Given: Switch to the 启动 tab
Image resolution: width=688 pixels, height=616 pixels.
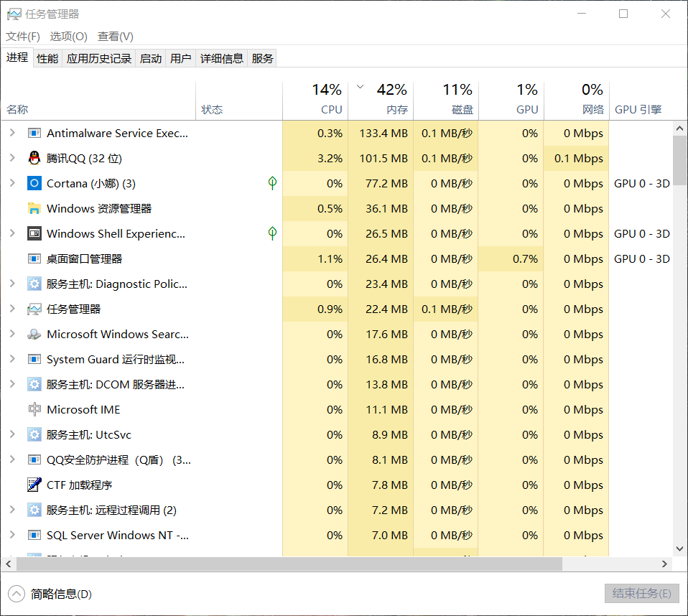Looking at the screenshot, I should (151, 58).
